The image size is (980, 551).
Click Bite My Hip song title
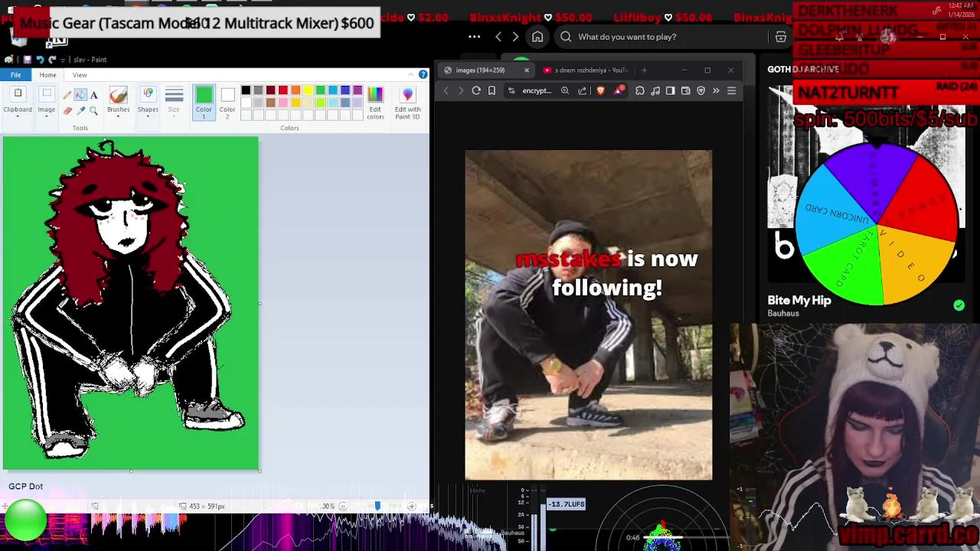point(799,300)
